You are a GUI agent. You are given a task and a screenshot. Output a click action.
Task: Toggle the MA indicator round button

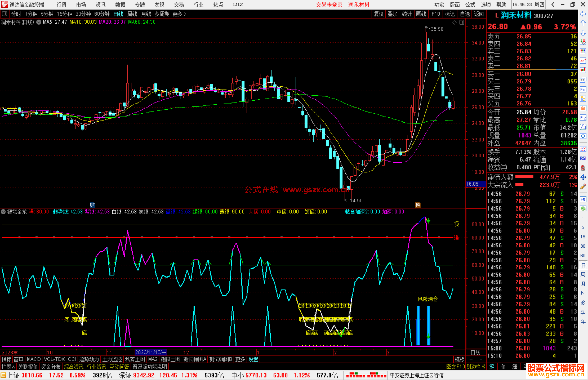(39, 22)
